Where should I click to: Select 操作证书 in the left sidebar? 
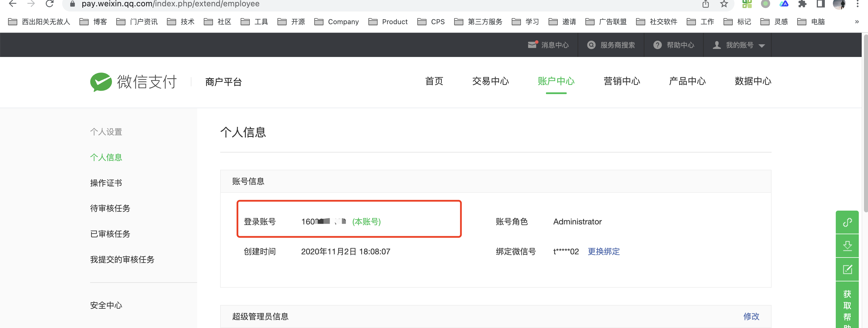(x=106, y=183)
